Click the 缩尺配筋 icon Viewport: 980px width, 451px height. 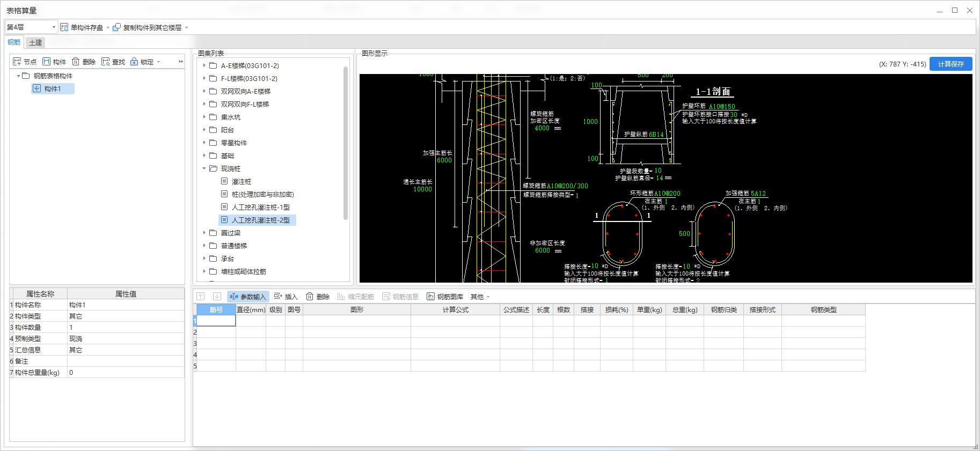341,297
